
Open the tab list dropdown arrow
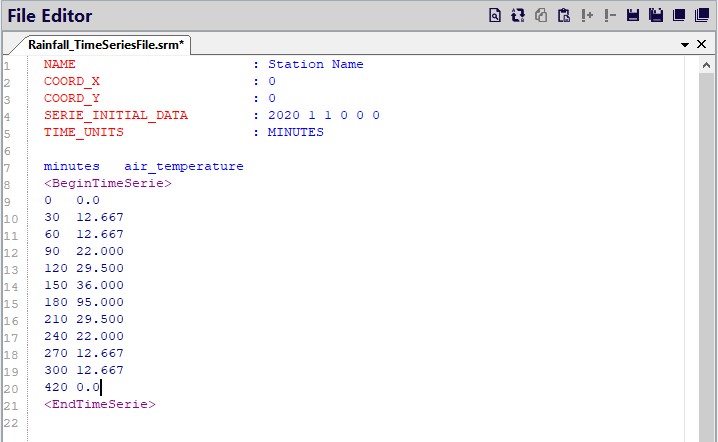coord(685,45)
